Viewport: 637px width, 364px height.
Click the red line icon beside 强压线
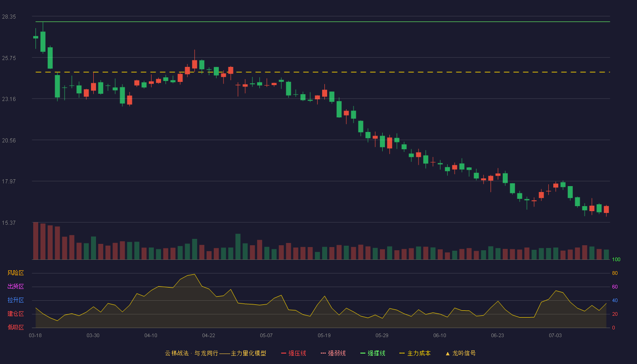[x=284, y=353]
